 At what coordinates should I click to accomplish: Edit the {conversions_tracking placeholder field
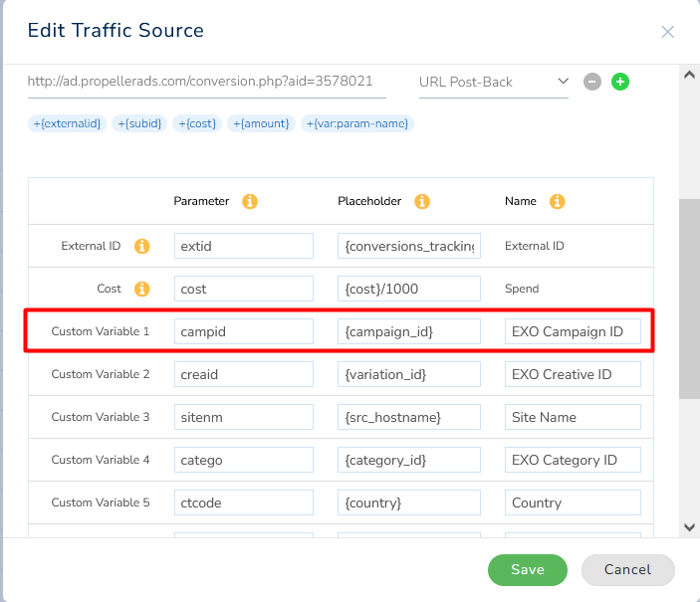[x=409, y=246]
